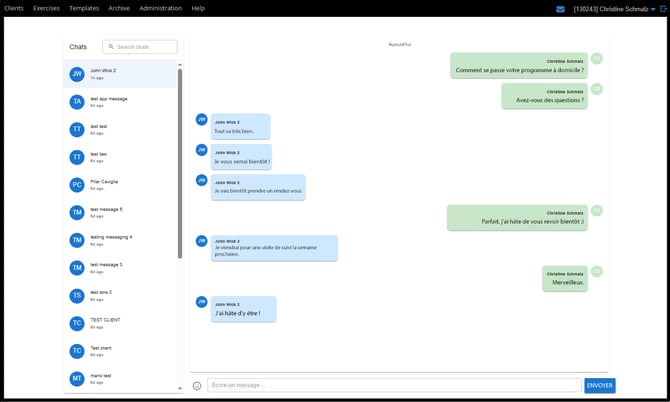Screen dimensions: 670x402
Task: Click the magnifier icon in search chats
Action: (x=110, y=47)
